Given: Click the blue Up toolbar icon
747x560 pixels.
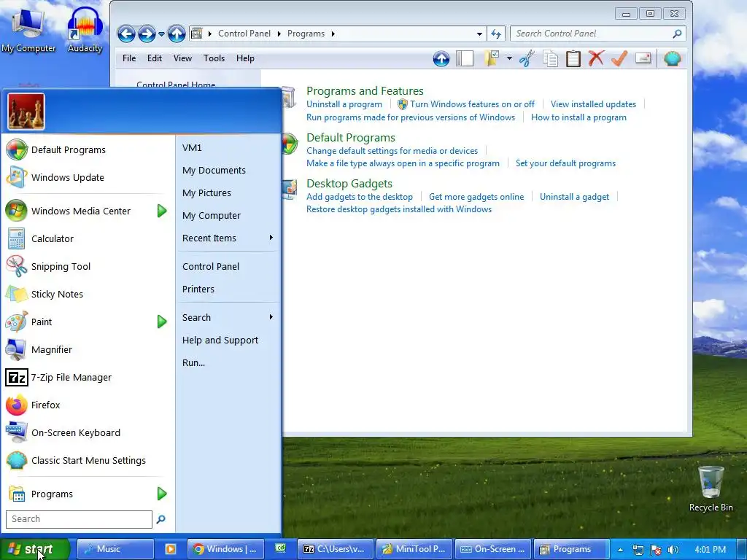Looking at the screenshot, I should coord(441,59).
